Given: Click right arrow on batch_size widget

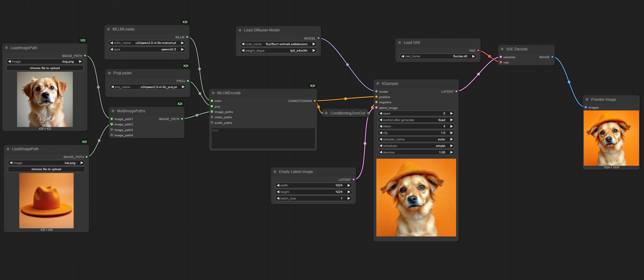Looking at the screenshot, I should coord(349,198).
